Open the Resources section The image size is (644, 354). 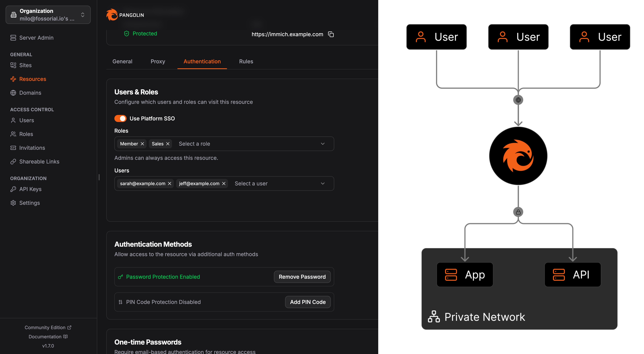coord(32,79)
